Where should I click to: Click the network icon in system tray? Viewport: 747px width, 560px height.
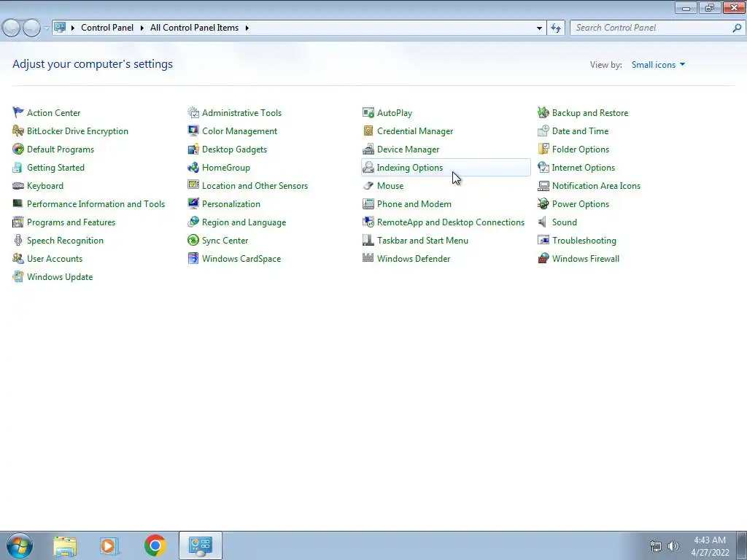[x=656, y=546]
